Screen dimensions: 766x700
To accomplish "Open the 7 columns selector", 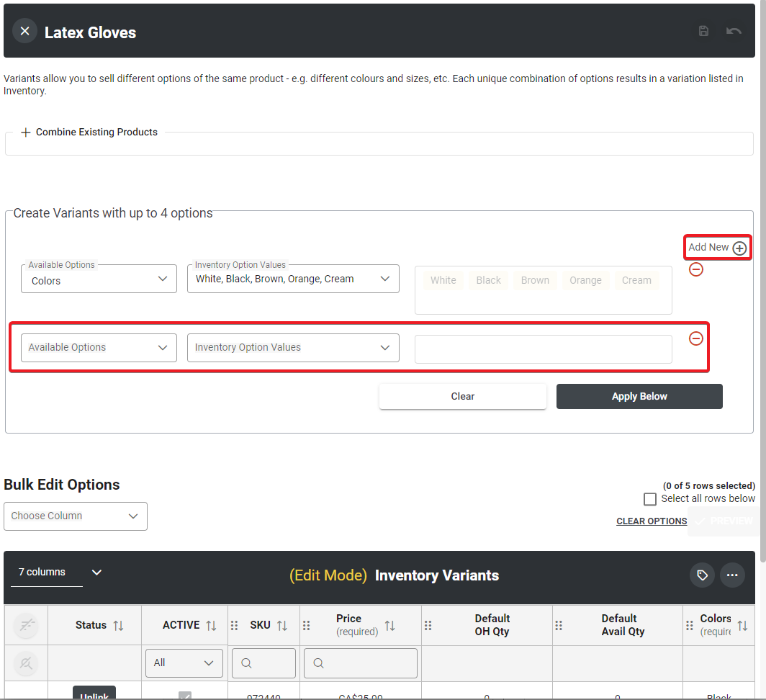I will [x=59, y=573].
